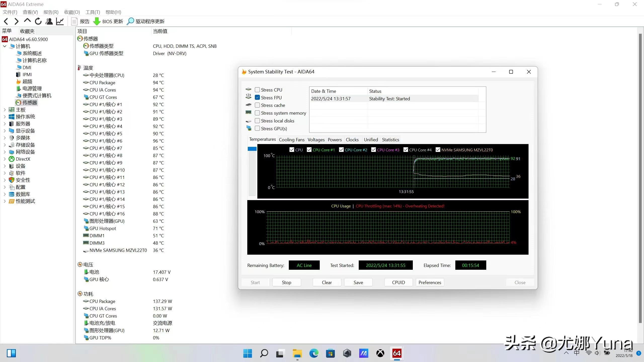
Task: Open the Preferences dialog
Action: tap(430, 282)
